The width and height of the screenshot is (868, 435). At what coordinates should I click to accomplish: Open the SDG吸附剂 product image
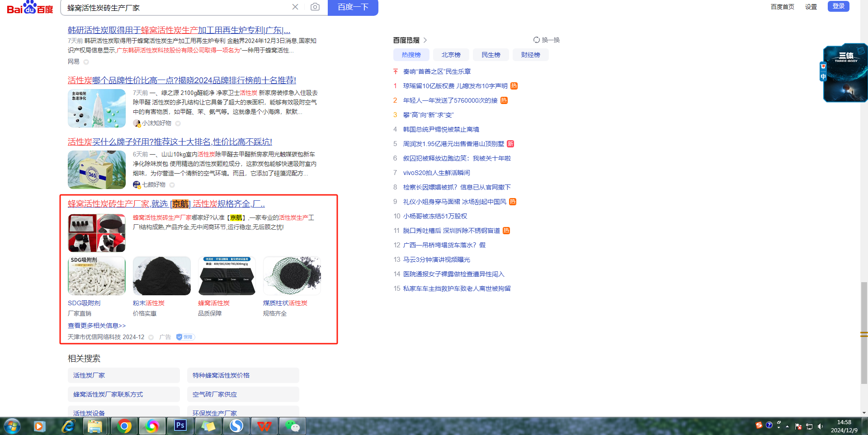[x=97, y=276]
